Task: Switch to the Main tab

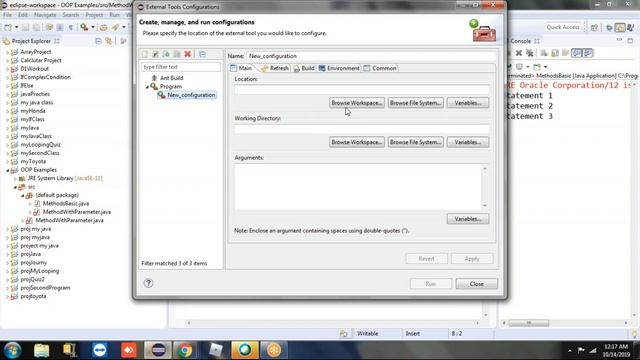Action: [241, 68]
